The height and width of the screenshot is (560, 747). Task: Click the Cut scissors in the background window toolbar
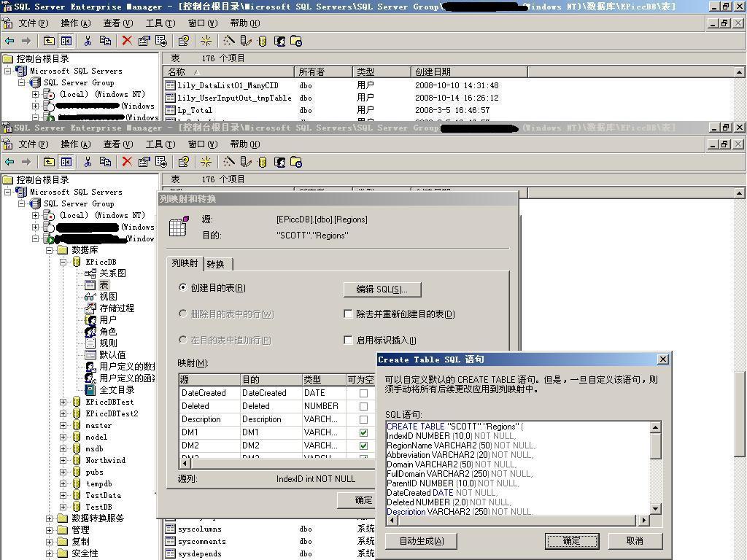88,41
